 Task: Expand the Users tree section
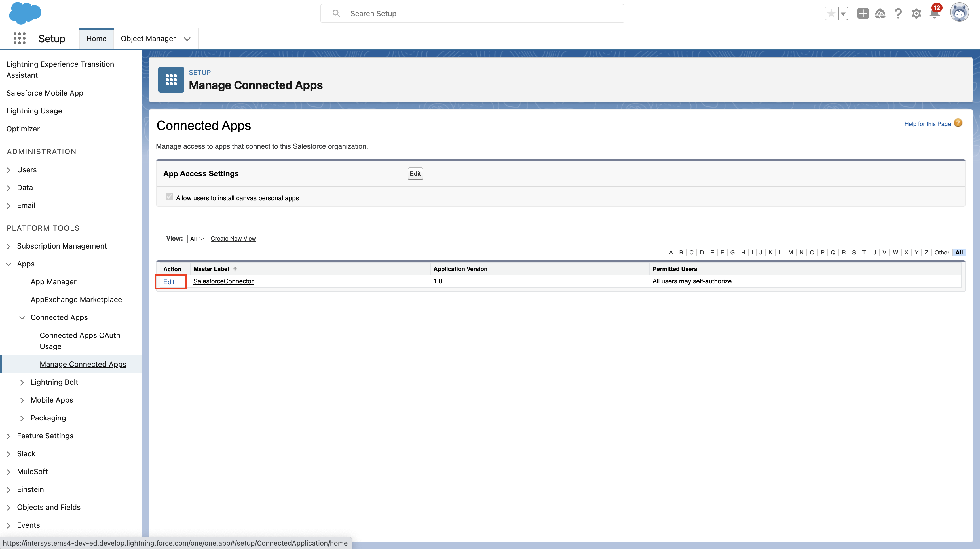[x=9, y=170]
